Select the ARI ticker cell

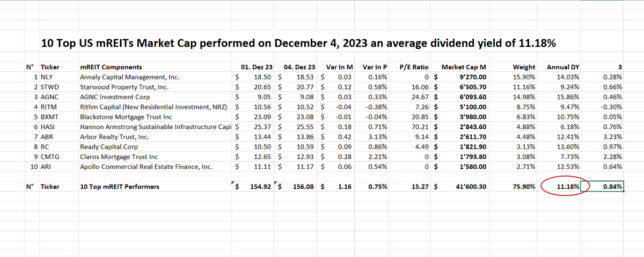(x=47, y=167)
